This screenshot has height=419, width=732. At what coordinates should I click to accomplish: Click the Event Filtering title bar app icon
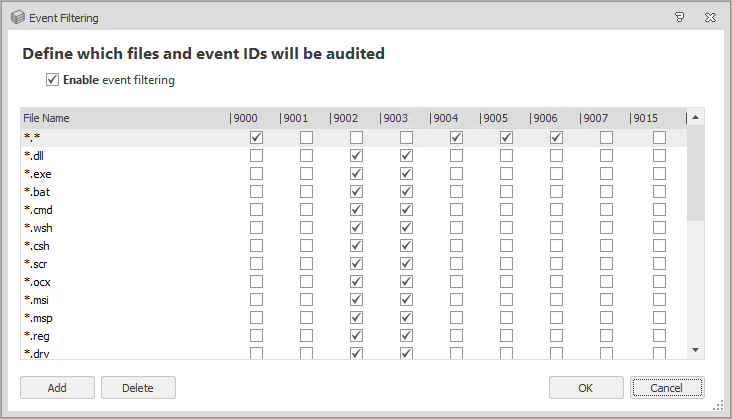[17, 17]
